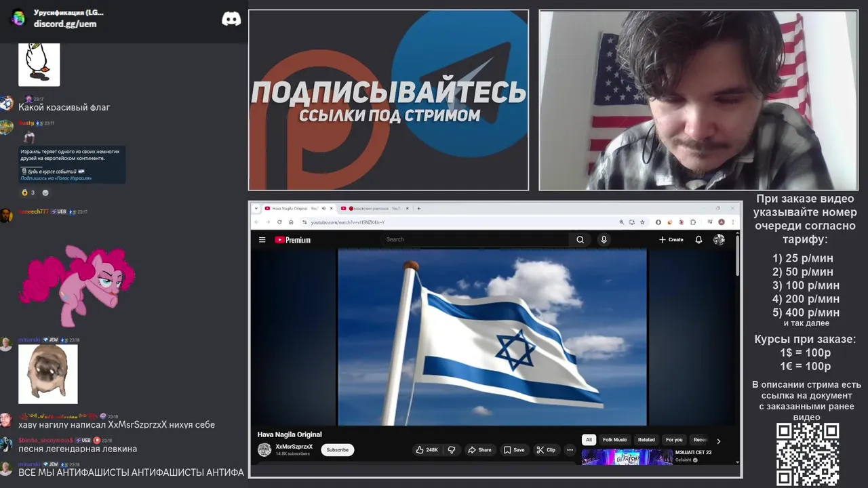Subscribe to XxMsrSzprzxX channel
This screenshot has width=868, height=488.
coord(337,449)
